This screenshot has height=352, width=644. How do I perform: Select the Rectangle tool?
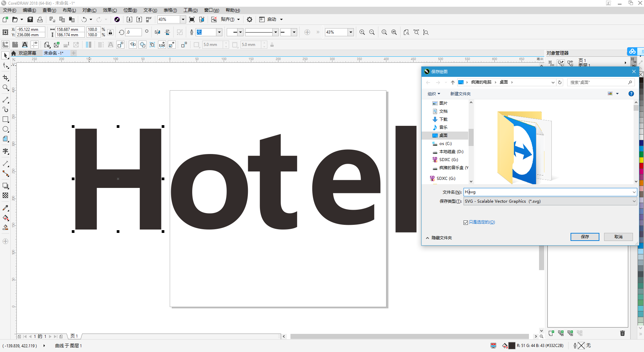pos(5,119)
